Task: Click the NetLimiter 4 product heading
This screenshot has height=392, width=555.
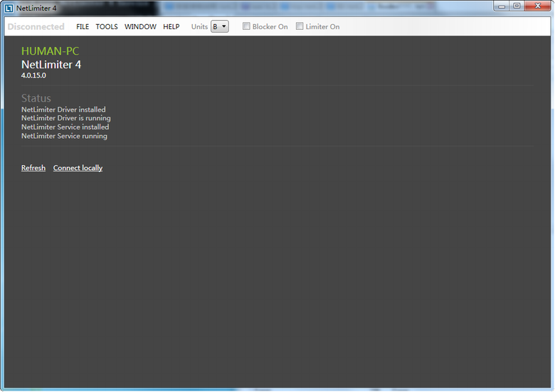Action: click(51, 65)
